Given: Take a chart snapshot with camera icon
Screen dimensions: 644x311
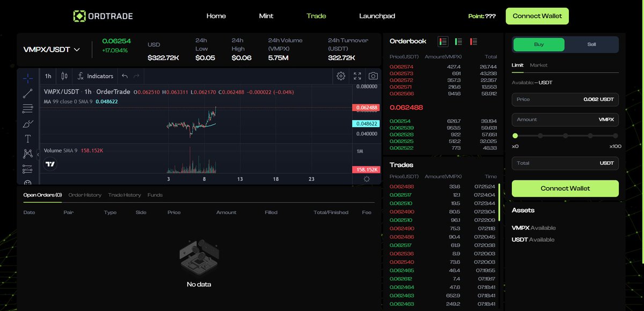Looking at the screenshot, I should [x=373, y=76].
